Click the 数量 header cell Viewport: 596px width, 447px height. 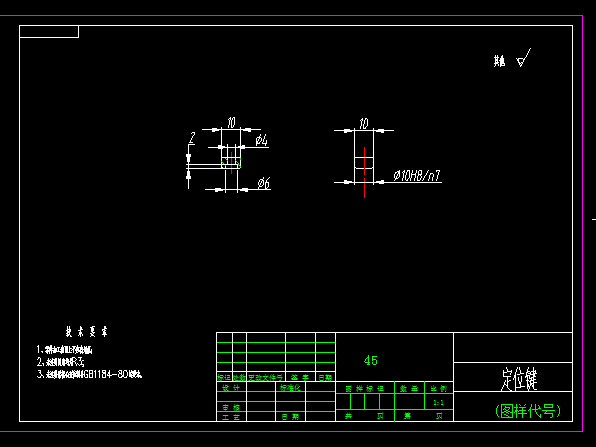409,388
